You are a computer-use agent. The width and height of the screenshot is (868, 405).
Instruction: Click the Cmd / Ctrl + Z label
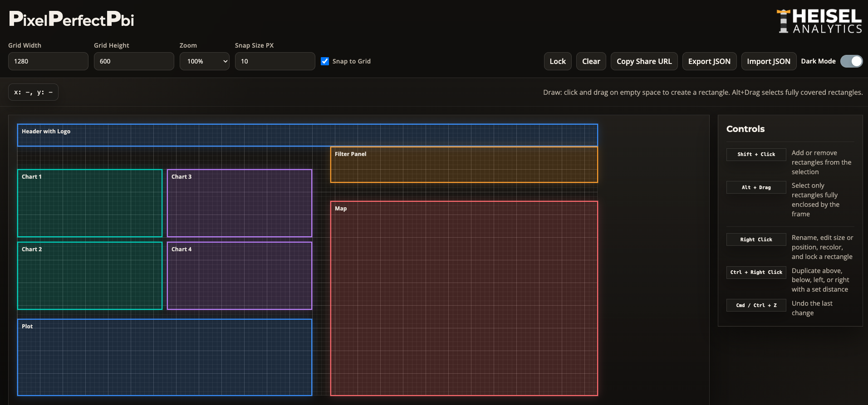coord(756,305)
